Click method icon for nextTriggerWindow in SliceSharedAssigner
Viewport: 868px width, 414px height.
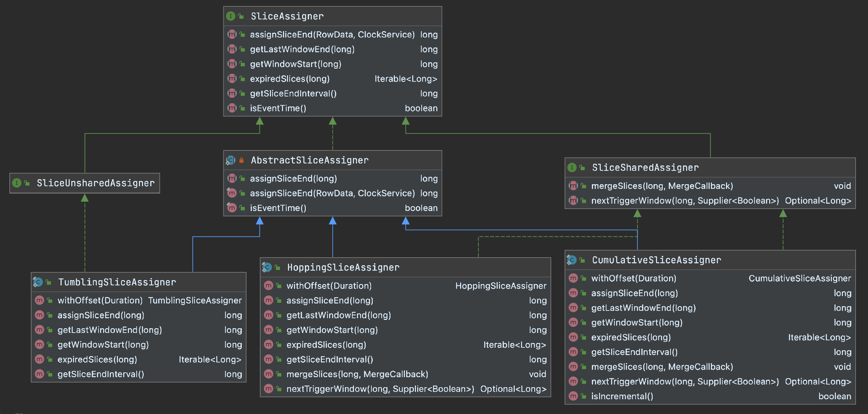pos(573,201)
